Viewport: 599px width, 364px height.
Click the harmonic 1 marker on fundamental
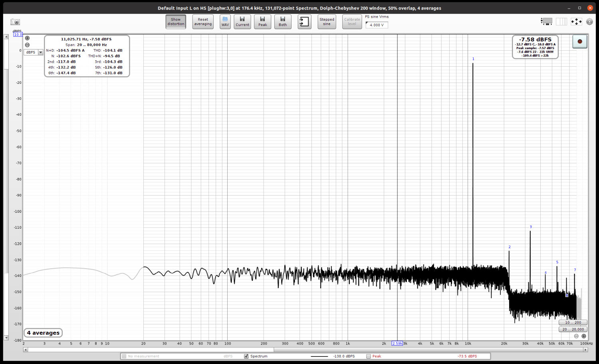(x=473, y=59)
